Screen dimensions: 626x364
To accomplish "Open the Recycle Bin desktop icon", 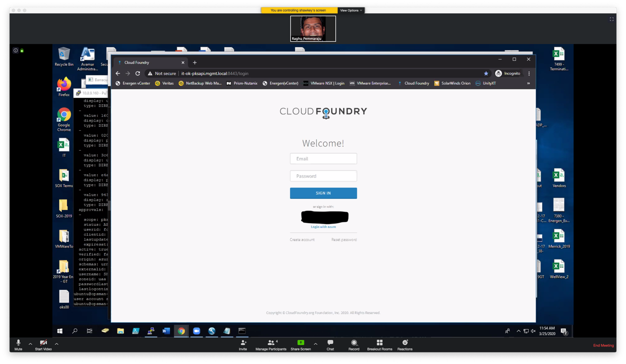I will (64, 57).
